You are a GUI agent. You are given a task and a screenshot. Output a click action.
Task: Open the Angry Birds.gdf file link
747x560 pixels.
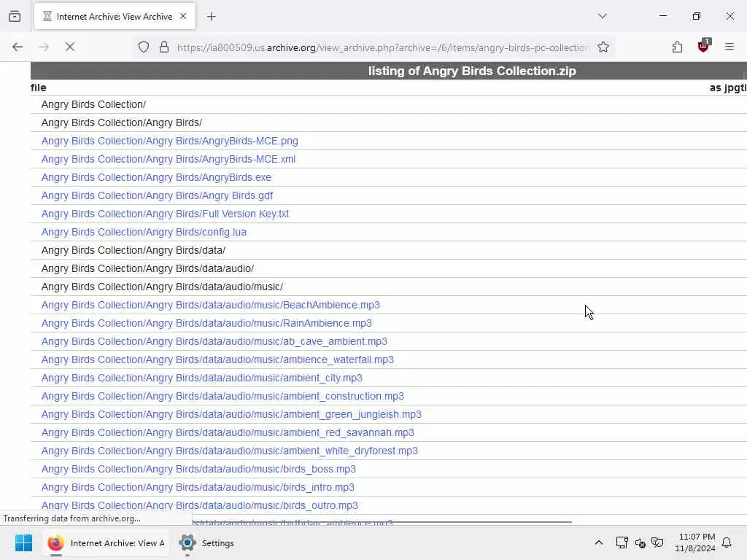(158, 195)
